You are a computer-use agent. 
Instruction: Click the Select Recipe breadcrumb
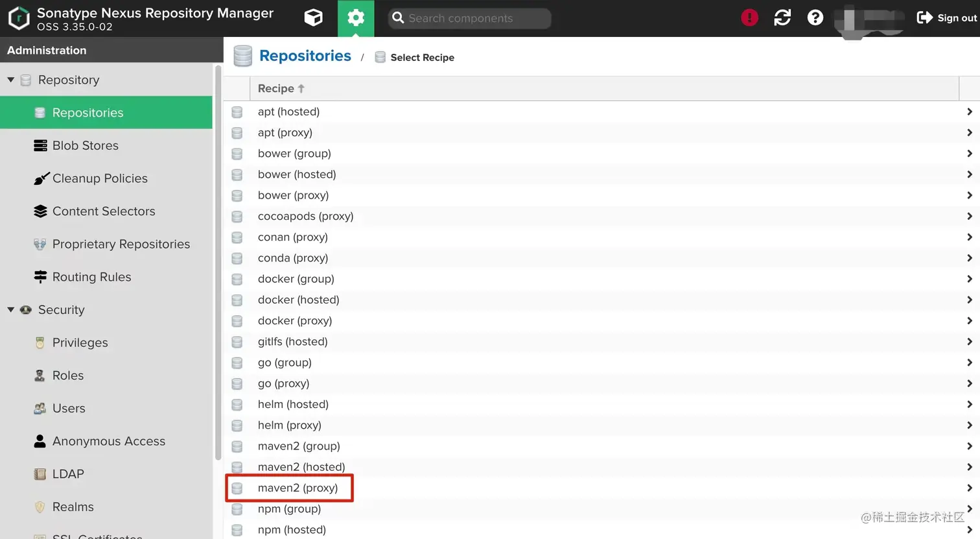(422, 57)
